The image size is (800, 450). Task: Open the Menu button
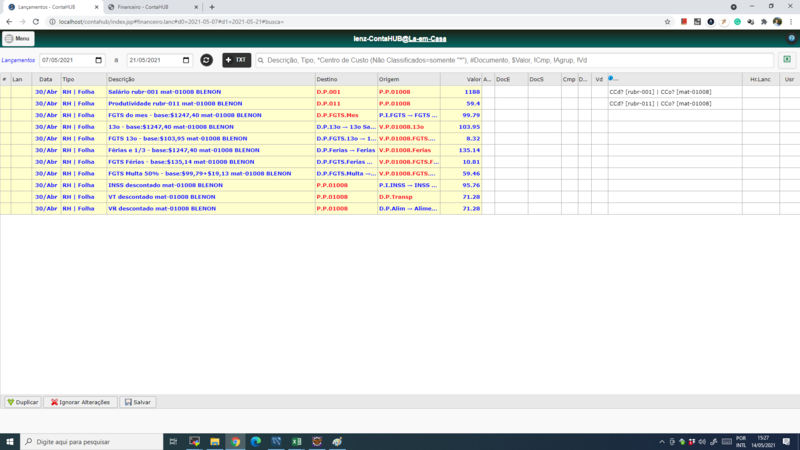(18, 39)
